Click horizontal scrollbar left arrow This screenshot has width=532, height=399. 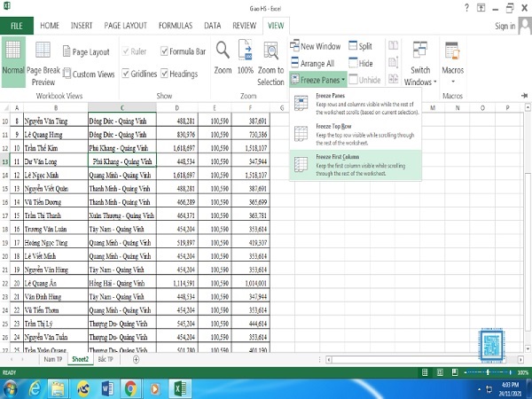tap(328, 359)
